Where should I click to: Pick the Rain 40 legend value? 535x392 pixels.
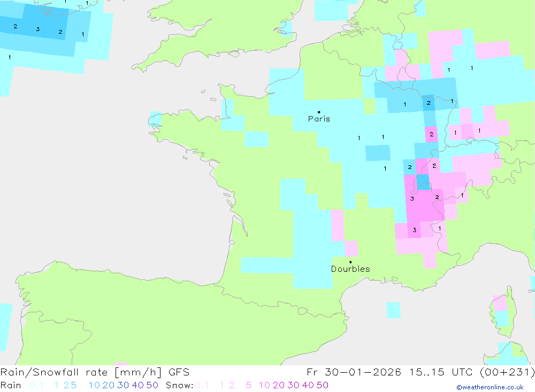138,385
